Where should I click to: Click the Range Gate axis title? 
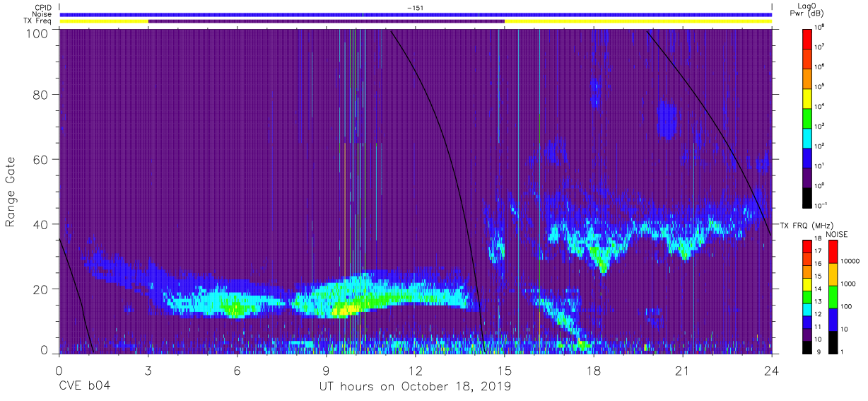click(11, 192)
